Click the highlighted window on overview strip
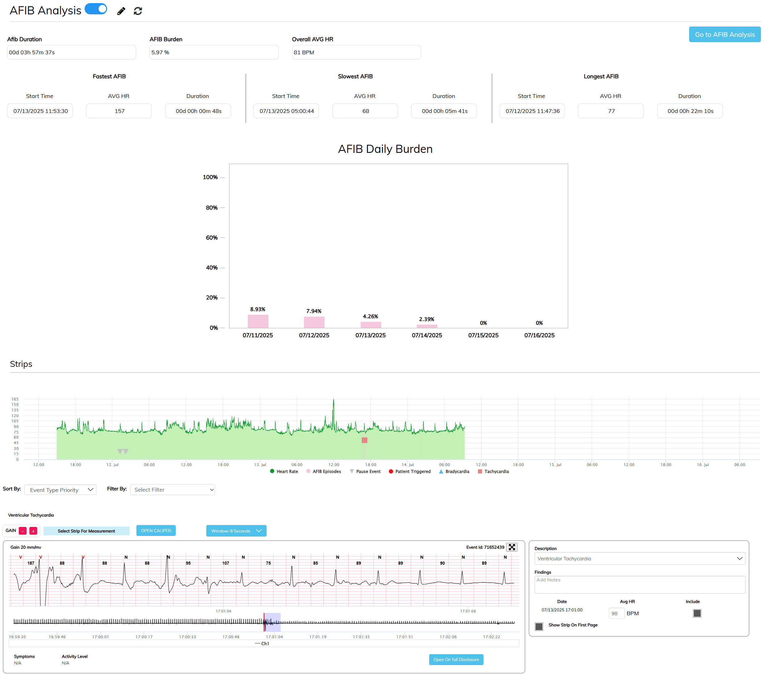The image size is (784, 681). [x=272, y=622]
